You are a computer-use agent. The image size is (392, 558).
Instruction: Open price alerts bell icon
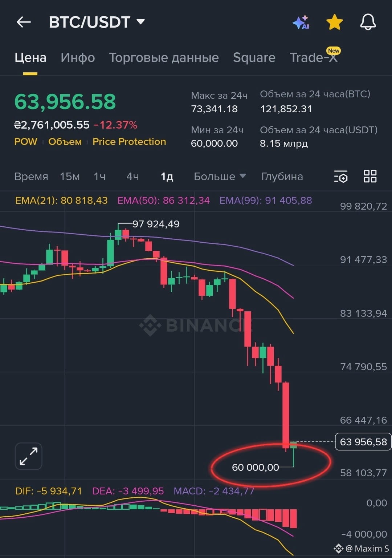pyautogui.click(x=368, y=22)
